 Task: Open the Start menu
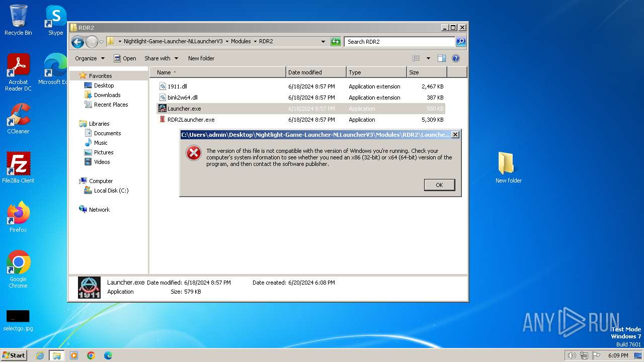point(14,355)
